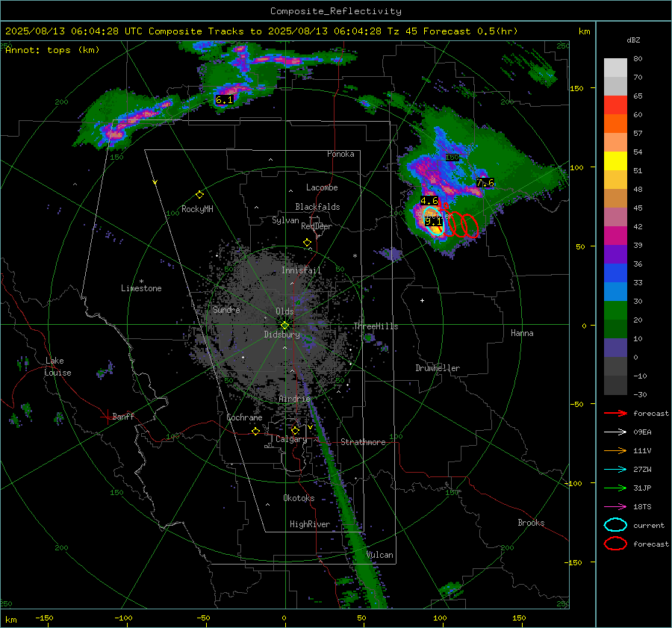Select the yellow 54-51 dBZ color swatch
Image resolution: width=672 pixels, height=628 pixels.
pos(615,161)
